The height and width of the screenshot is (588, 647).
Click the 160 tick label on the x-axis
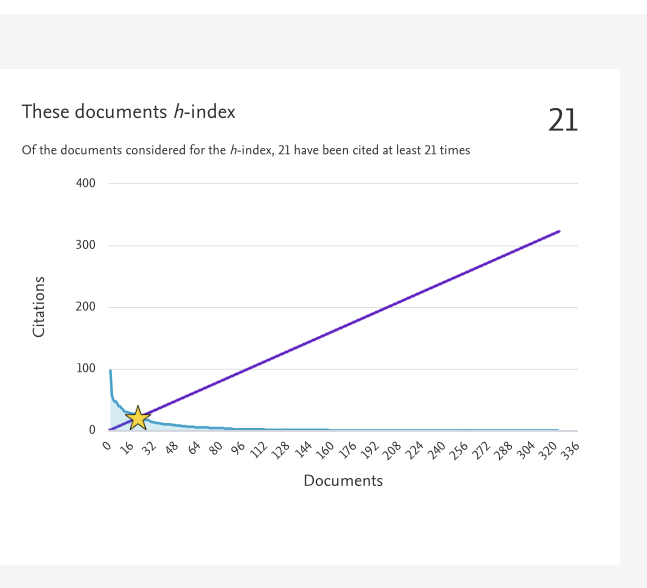pyautogui.click(x=323, y=451)
